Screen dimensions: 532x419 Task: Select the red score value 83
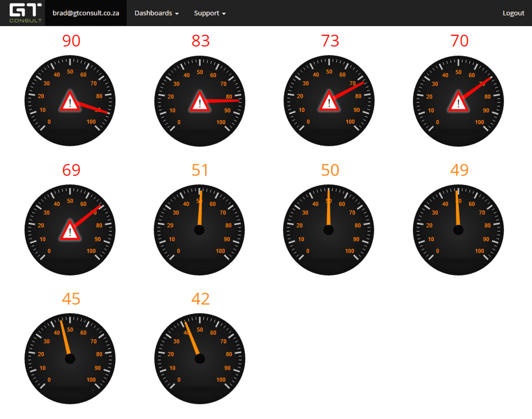[200, 41]
